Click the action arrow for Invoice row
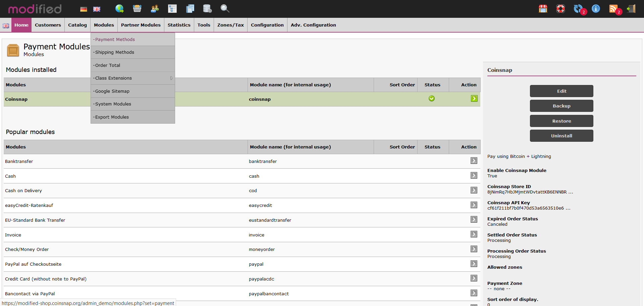This screenshot has height=306, width=644. point(474,234)
